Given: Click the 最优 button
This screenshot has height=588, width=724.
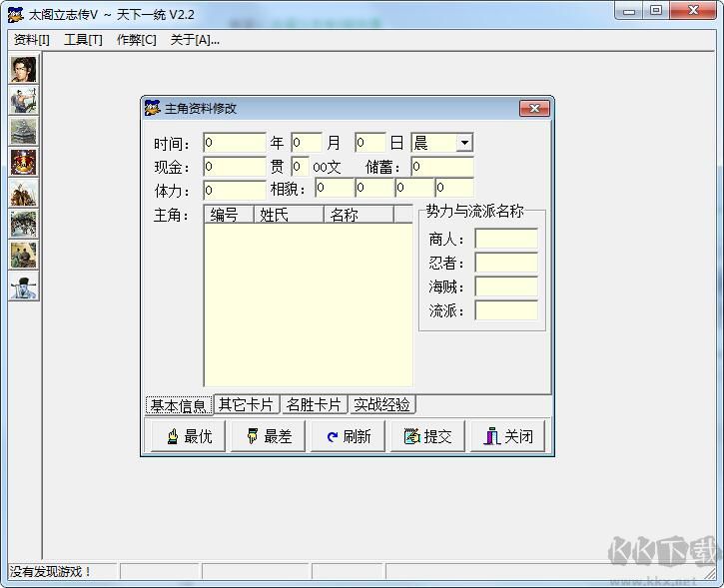Looking at the screenshot, I should pos(188,436).
